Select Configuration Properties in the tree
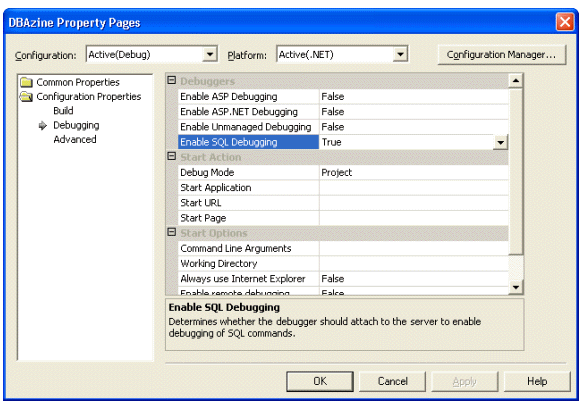Image resolution: width=584 pixels, height=406 pixels. click(89, 97)
